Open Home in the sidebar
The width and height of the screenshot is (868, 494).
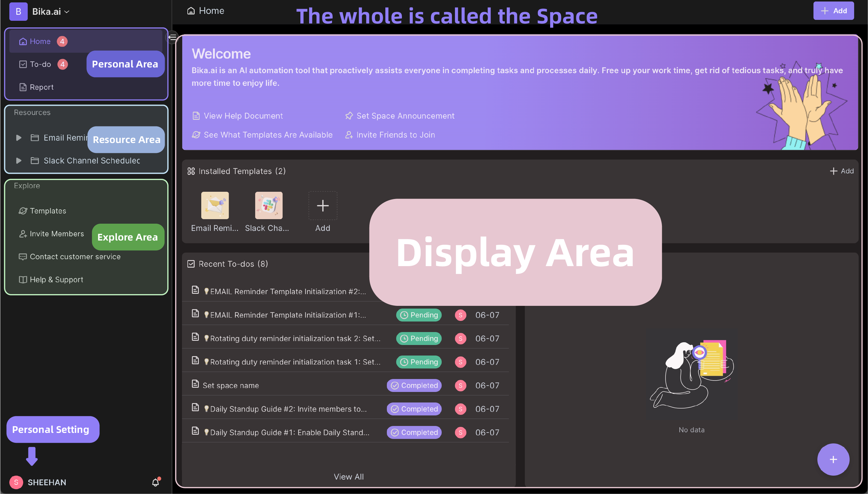coord(86,42)
